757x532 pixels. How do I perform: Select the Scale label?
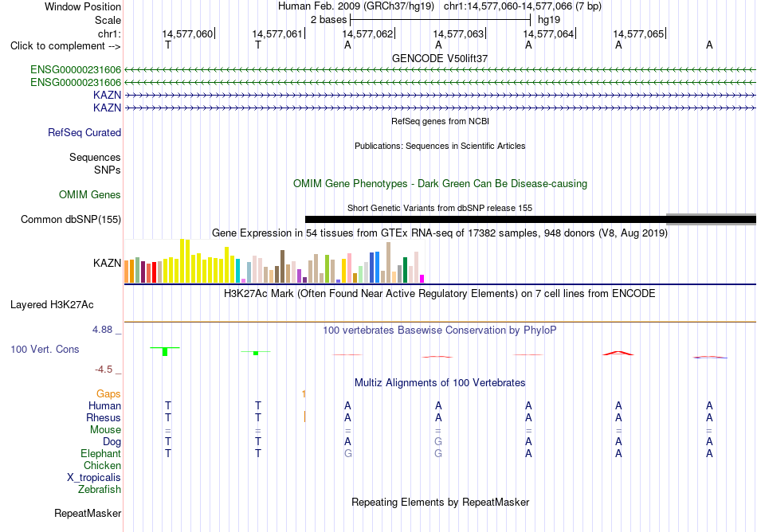tap(108, 20)
